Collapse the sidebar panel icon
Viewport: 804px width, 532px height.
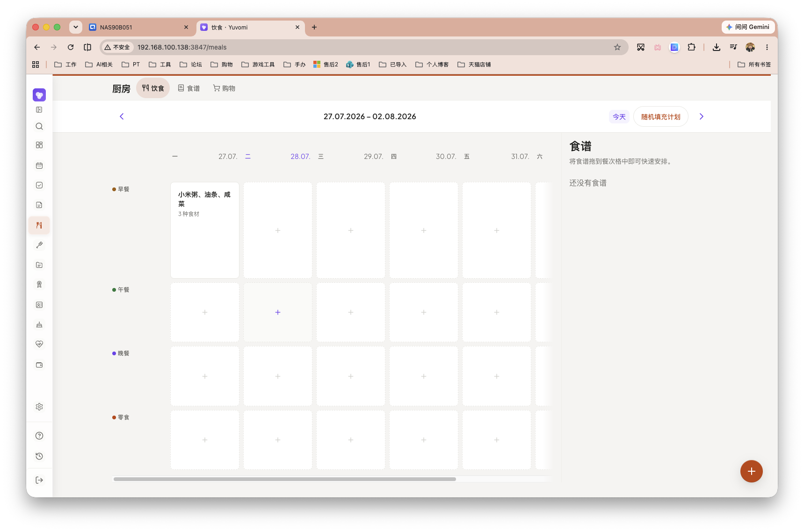point(39,109)
